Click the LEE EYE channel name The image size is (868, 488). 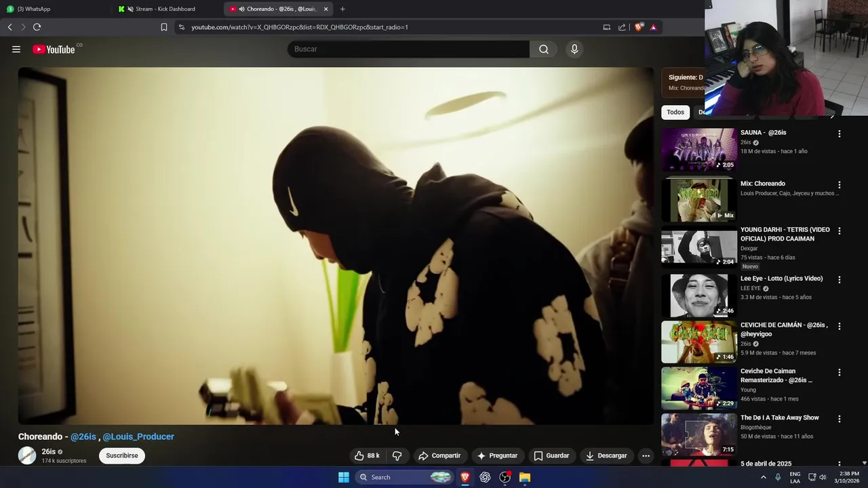coord(751,288)
